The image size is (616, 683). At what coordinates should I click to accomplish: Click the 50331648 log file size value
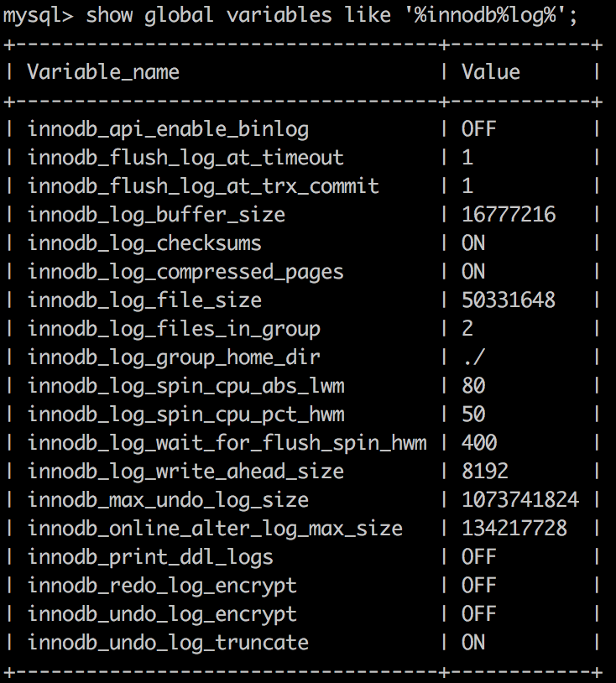point(509,300)
